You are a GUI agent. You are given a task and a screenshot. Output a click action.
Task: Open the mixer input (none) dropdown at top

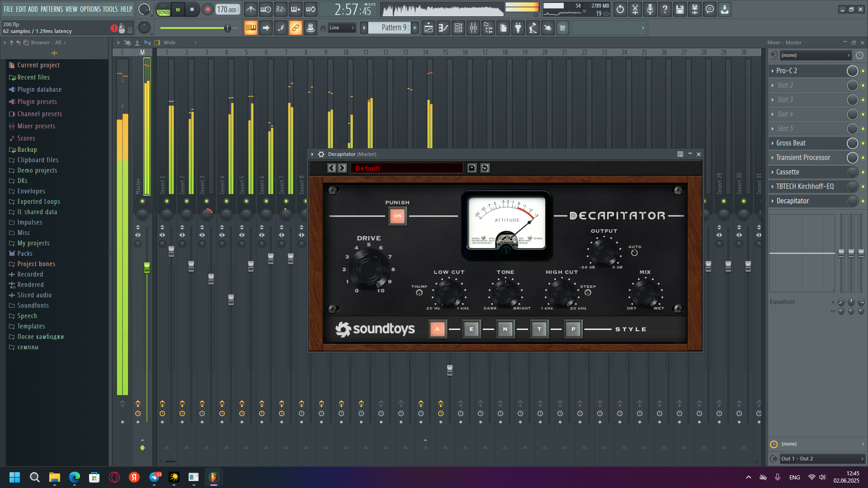click(816, 56)
